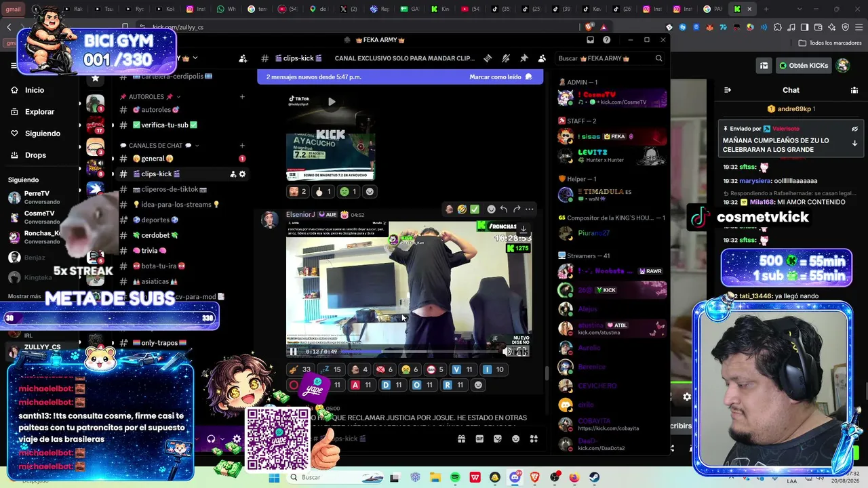Open the sticker picker
This screenshot has height=488, width=868.
[498, 439]
